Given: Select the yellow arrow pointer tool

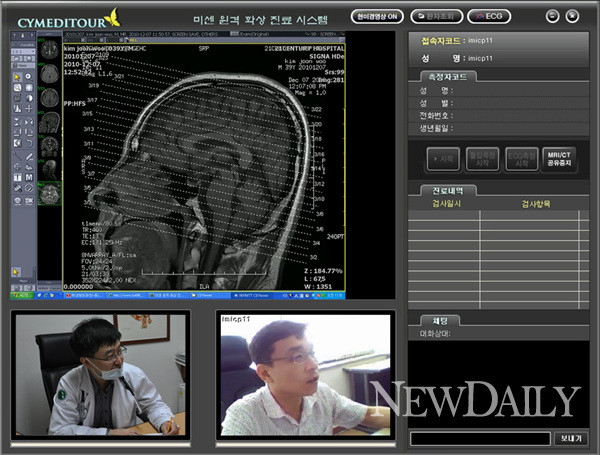Looking at the screenshot, I should (17, 77).
